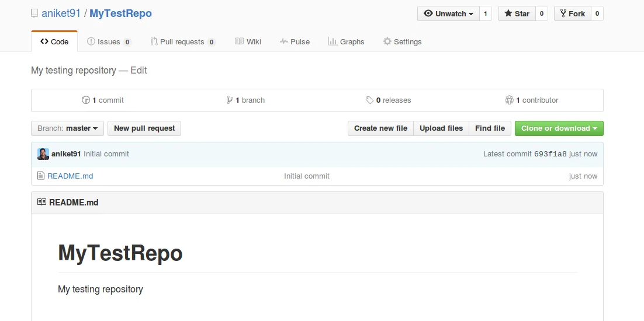Image resolution: width=644 pixels, height=321 pixels.
Task: Click the Pull requests count badge 0
Action: coord(212,42)
